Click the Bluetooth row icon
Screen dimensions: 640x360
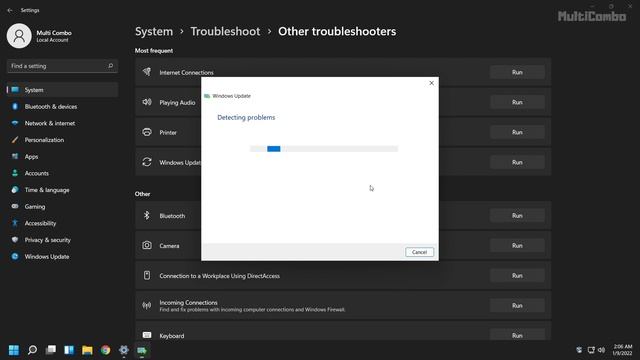[147, 215]
